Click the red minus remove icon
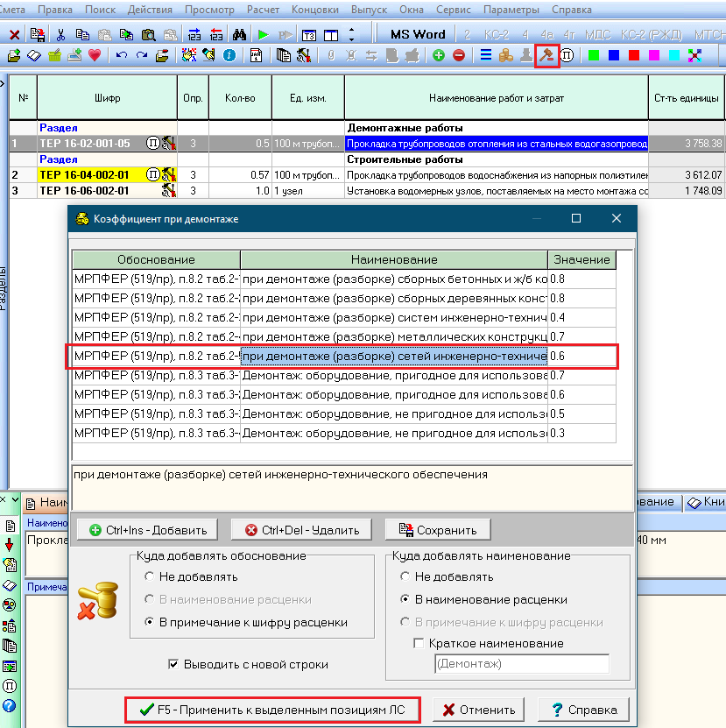This screenshot has height=728, width=726. coord(459,56)
